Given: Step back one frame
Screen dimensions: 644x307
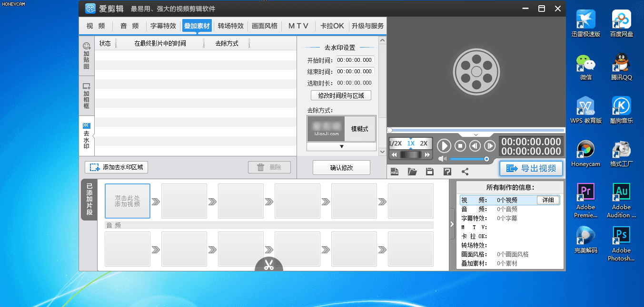Looking at the screenshot, I should click(x=475, y=146).
